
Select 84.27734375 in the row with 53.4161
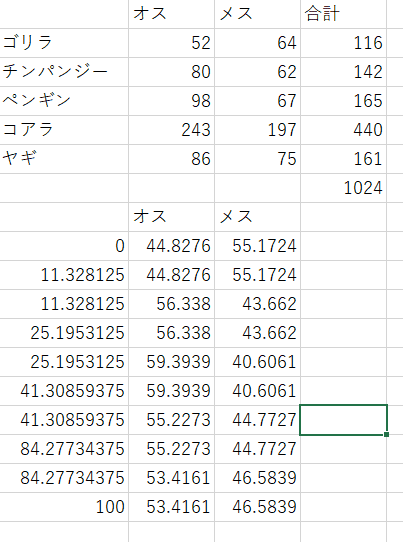click(64, 479)
